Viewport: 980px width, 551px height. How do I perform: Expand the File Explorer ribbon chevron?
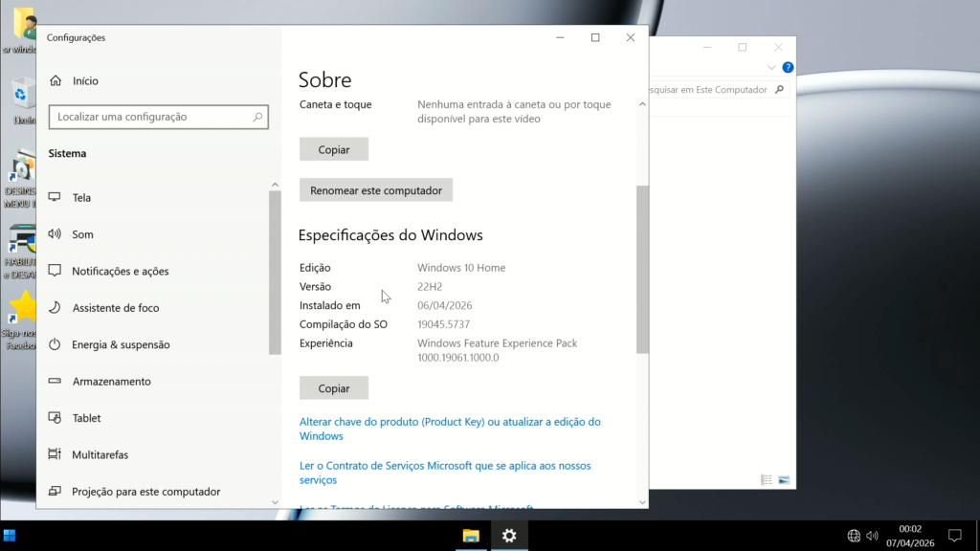click(x=771, y=68)
